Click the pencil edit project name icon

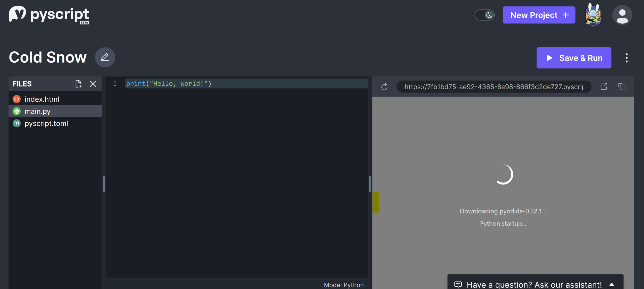pyautogui.click(x=105, y=57)
